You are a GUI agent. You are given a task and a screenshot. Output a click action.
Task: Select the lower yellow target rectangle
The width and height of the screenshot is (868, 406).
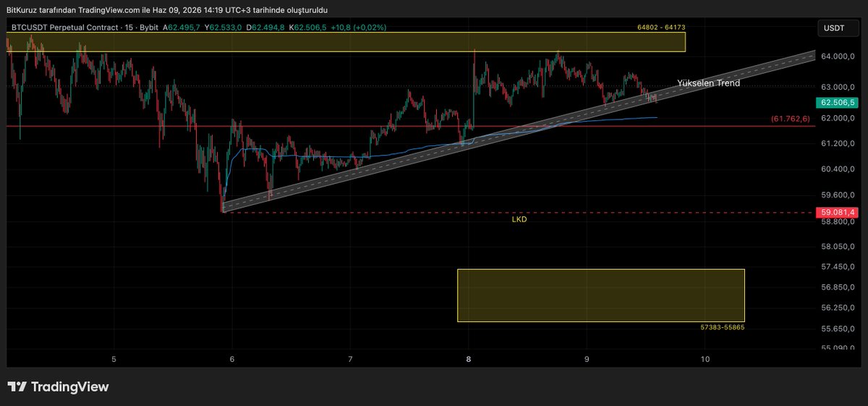600,295
